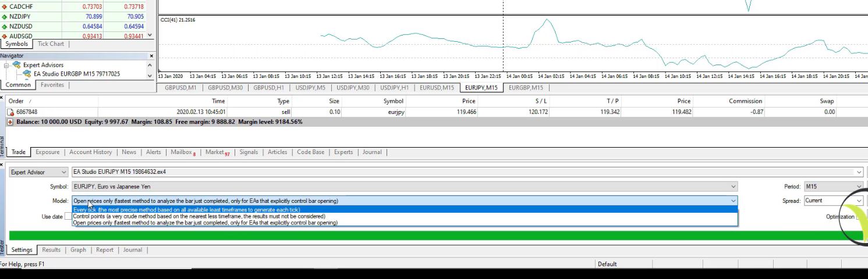Click the order 6867848 ticket icon
The height and width of the screenshot is (279, 868).
point(10,112)
